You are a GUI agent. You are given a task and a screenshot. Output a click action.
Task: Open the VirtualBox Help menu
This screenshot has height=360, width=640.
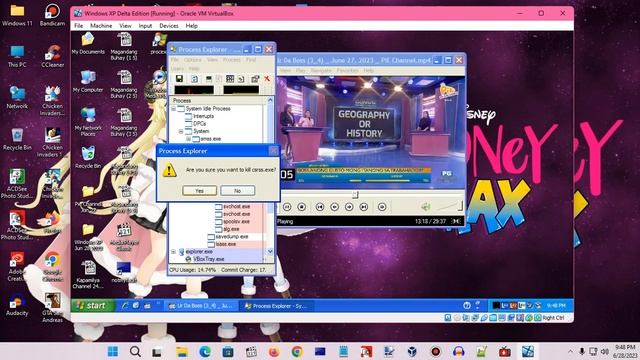coord(191,26)
